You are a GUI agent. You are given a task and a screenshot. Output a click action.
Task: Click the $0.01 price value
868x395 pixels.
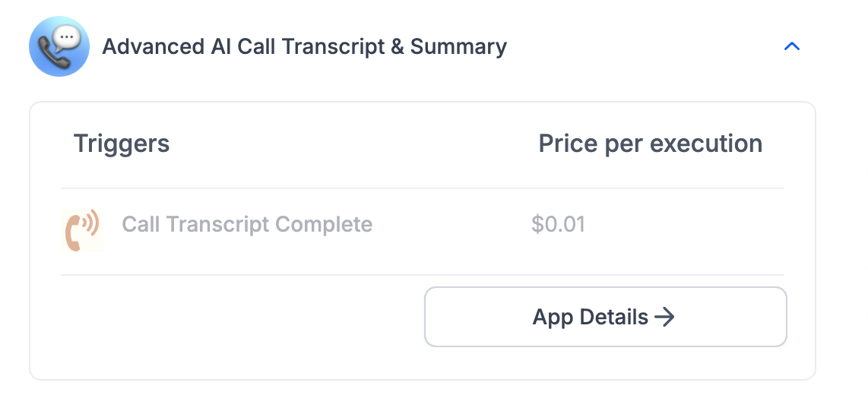tap(558, 225)
